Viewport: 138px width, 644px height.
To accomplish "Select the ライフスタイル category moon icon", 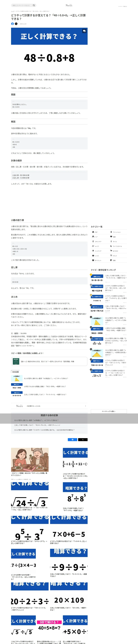I will (x=111, y=246).
